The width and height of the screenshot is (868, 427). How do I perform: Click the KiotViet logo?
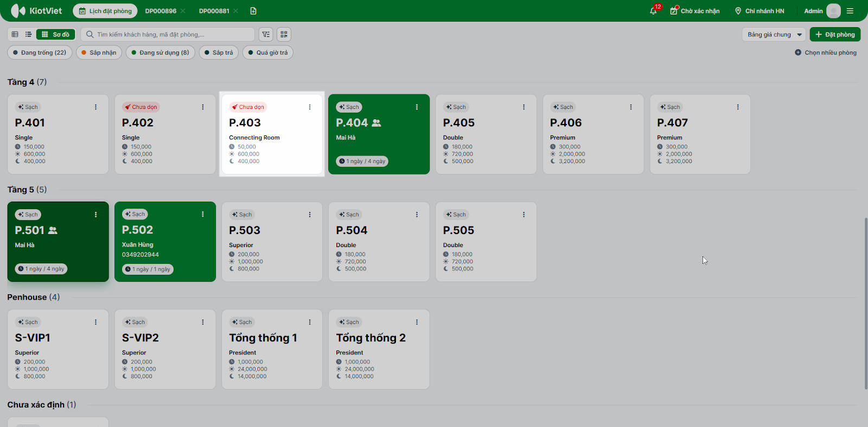click(x=36, y=11)
